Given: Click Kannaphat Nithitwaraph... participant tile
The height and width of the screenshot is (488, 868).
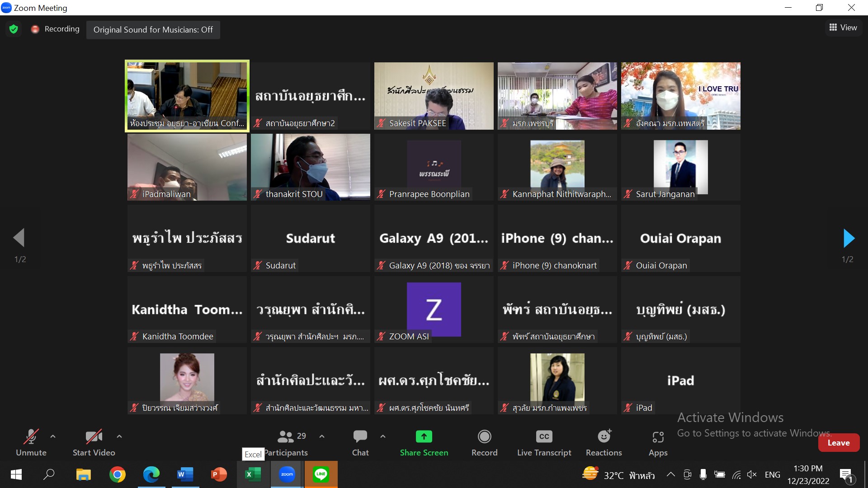Looking at the screenshot, I should pyautogui.click(x=557, y=167).
